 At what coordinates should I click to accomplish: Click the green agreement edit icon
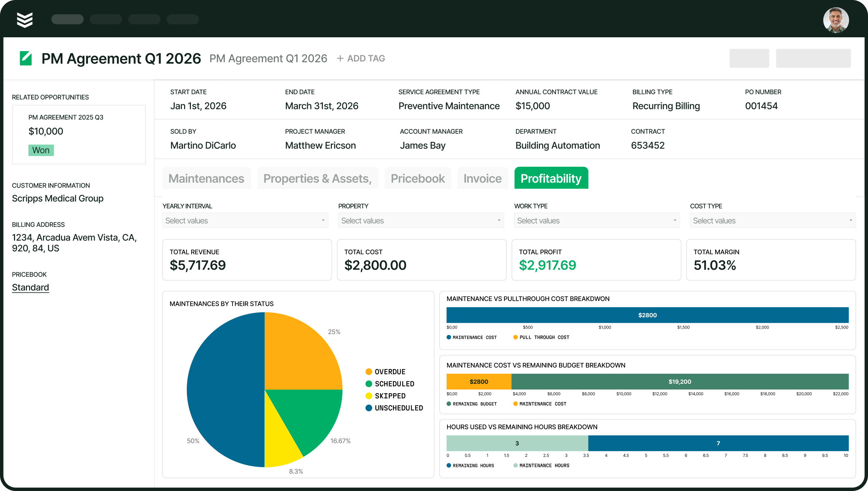coord(26,58)
